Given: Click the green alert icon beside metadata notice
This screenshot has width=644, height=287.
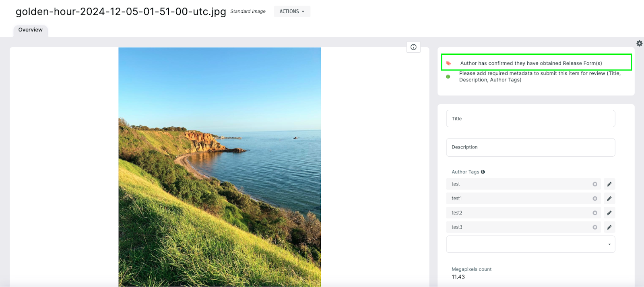Looking at the screenshot, I should point(448,76).
